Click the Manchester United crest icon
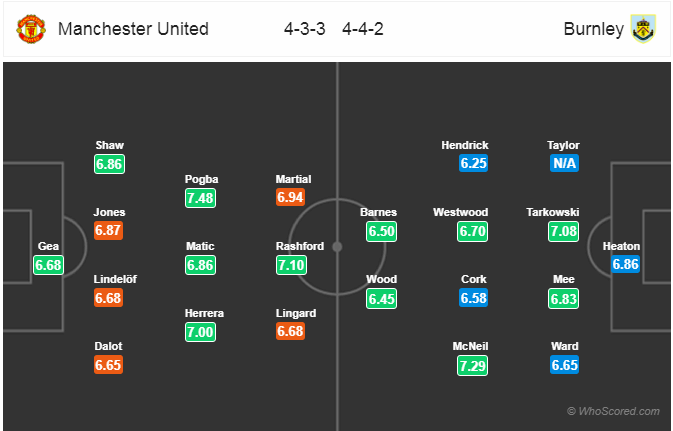 31,29
